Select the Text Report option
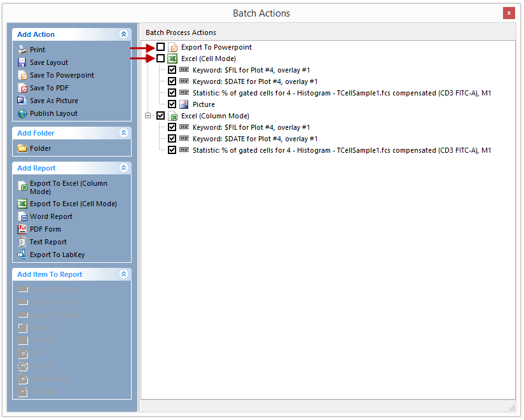The width and height of the screenshot is (524, 420). [x=48, y=242]
